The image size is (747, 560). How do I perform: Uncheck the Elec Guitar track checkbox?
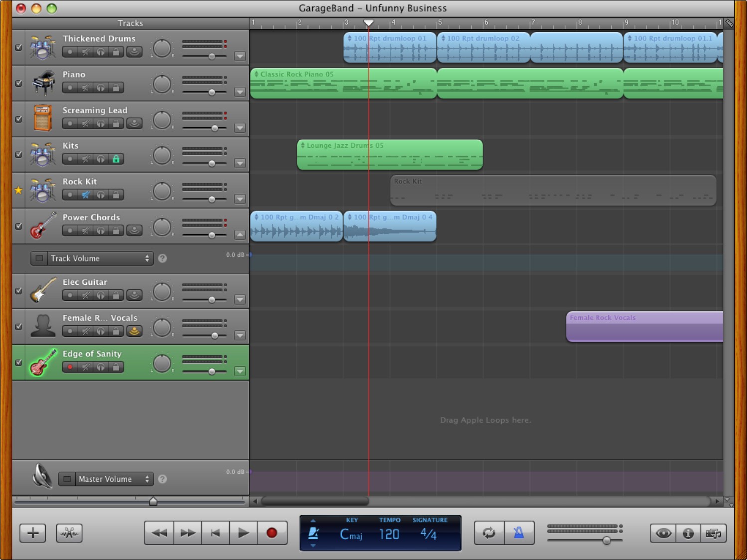coord(18,291)
